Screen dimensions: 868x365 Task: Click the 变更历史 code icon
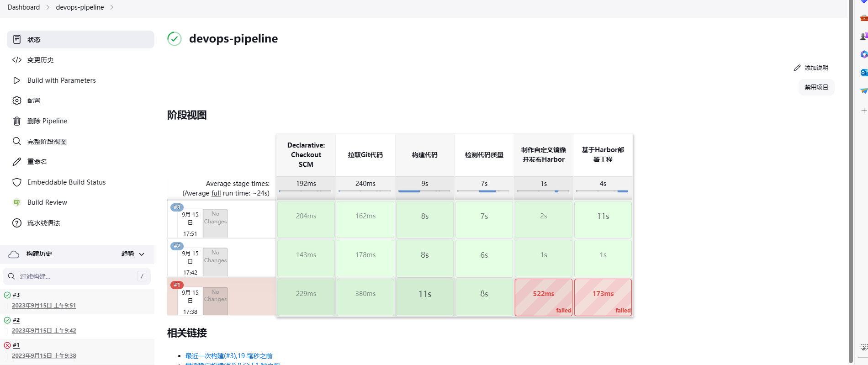(17, 60)
